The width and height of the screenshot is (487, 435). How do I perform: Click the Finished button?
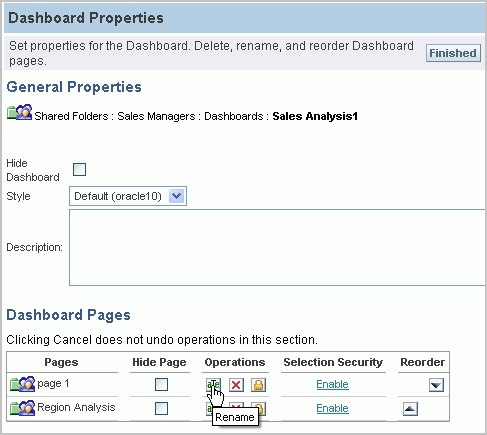click(x=453, y=53)
